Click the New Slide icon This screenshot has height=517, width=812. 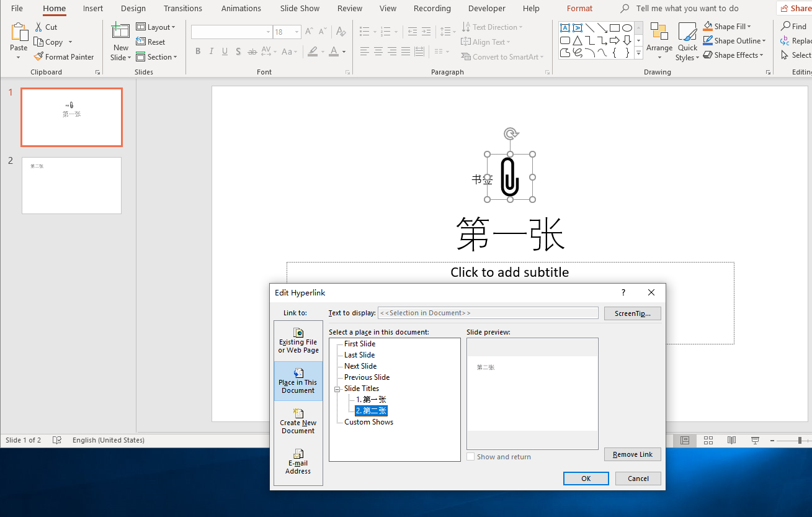(x=120, y=31)
